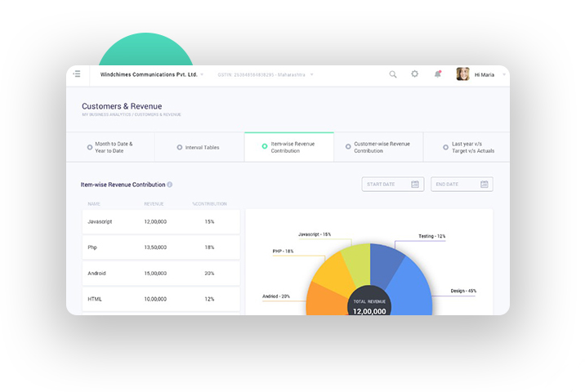Image resolution: width=585 pixels, height=392 pixels.
Task: Click the search magnifier icon
Action: point(393,74)
